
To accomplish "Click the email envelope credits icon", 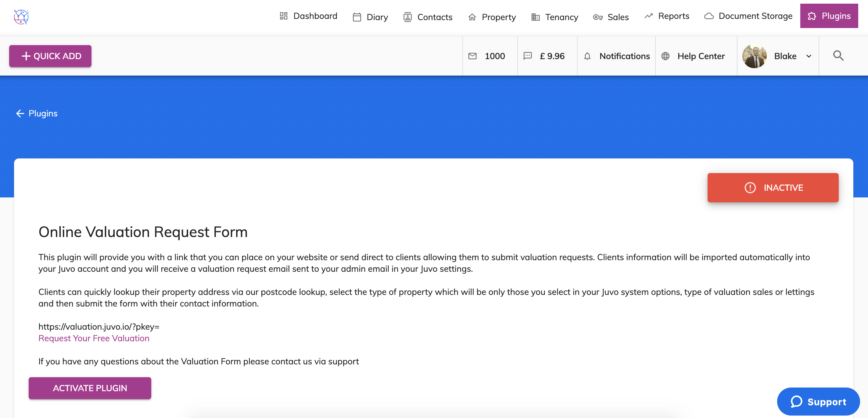I will (x=472, y=56).
